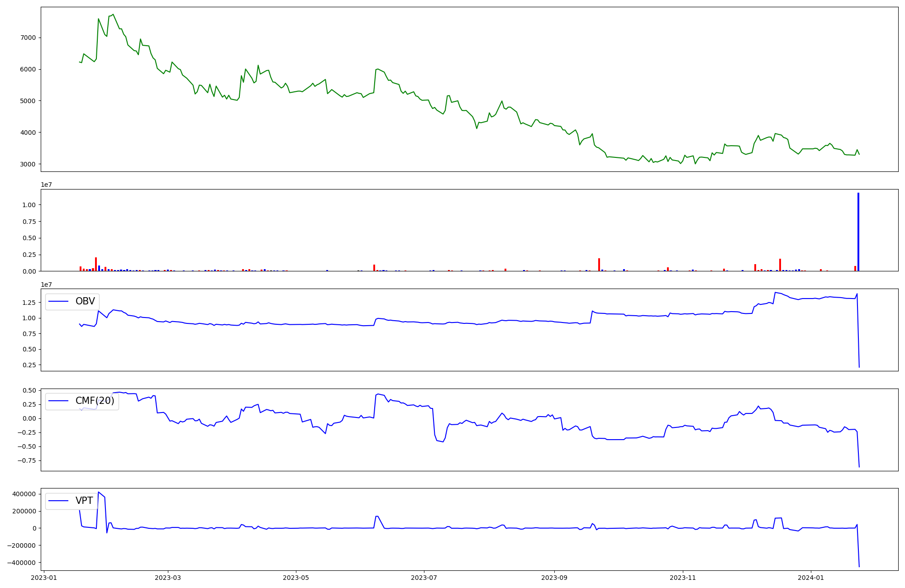Click the −0.75 tick on the CMF axis
The width and height of the screenshot is (905, 588).
[x=26, y=461]
